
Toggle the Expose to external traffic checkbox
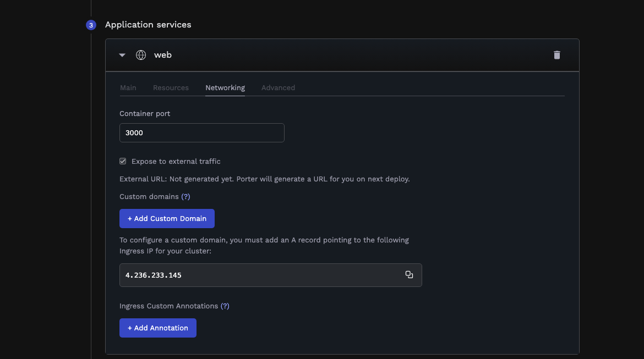coord(123,161)
